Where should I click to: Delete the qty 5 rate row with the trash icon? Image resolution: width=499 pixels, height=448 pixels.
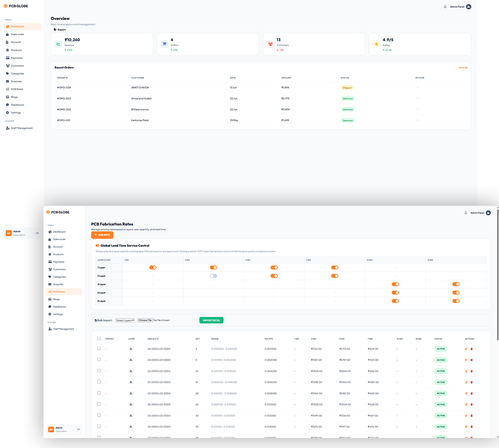coord(472,360)
